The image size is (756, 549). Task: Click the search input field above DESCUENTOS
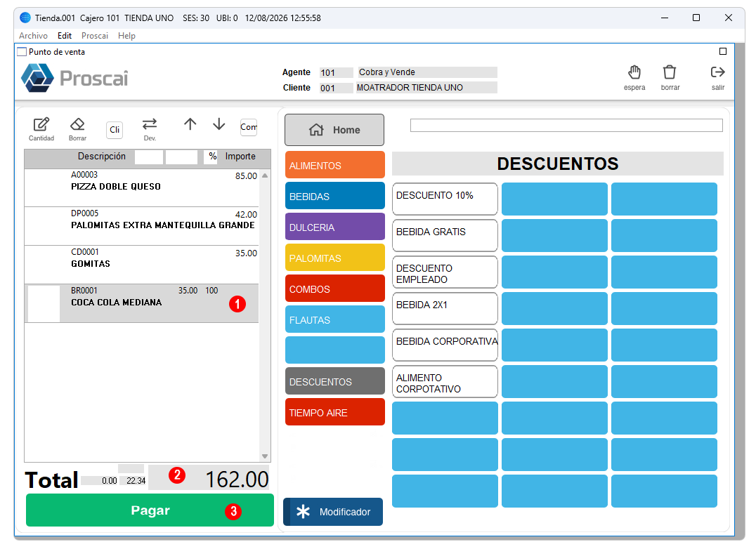click(566, 125)
